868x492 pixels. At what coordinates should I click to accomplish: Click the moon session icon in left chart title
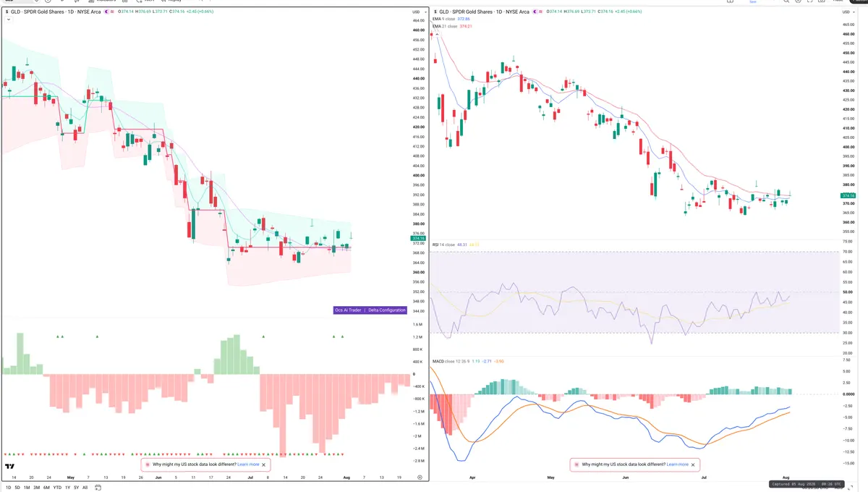point(106,12)
